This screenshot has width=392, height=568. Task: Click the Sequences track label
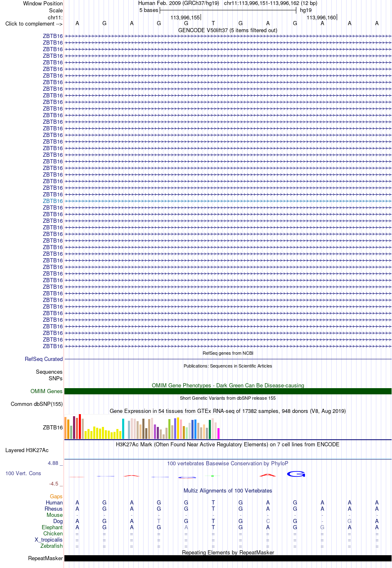coord(49,372)
